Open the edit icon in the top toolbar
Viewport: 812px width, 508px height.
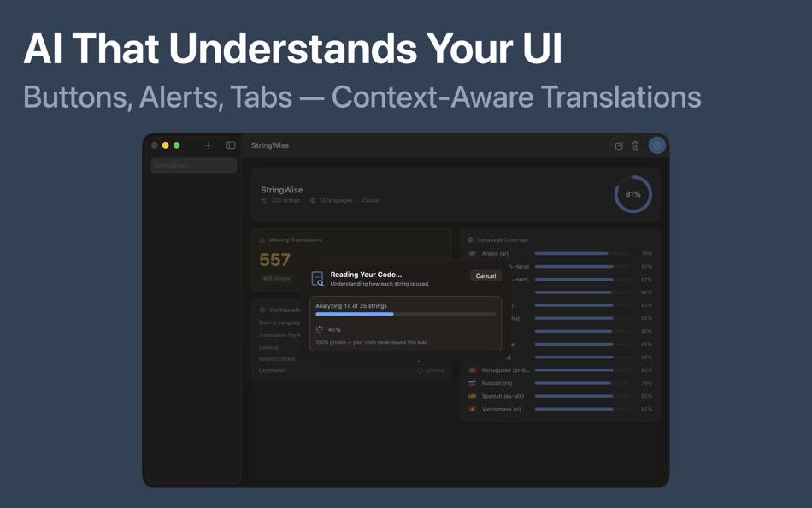click(x=617, y=145)
